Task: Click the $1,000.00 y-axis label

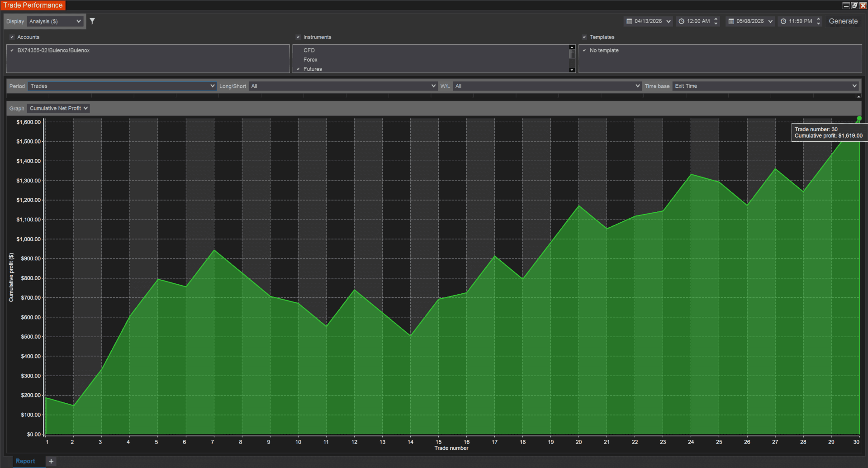Action: [x=28, y=239]
